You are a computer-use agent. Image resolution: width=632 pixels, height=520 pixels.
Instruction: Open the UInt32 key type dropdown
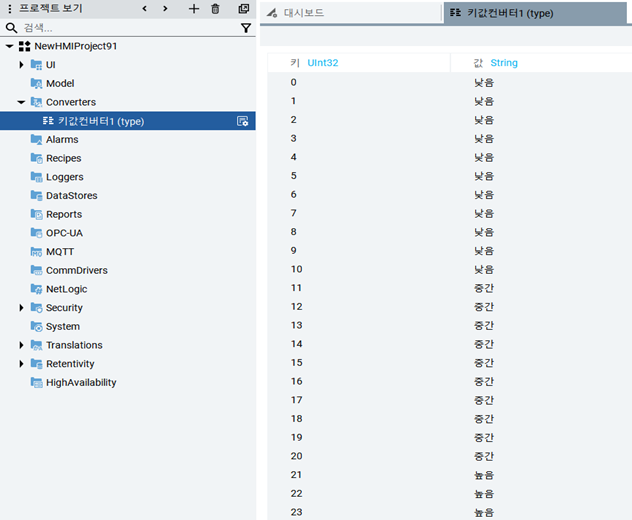coord(323,63)
